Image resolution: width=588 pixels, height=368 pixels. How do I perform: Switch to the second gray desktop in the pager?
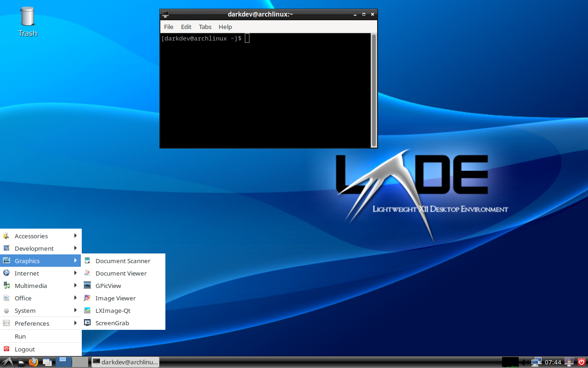point(80,362)
